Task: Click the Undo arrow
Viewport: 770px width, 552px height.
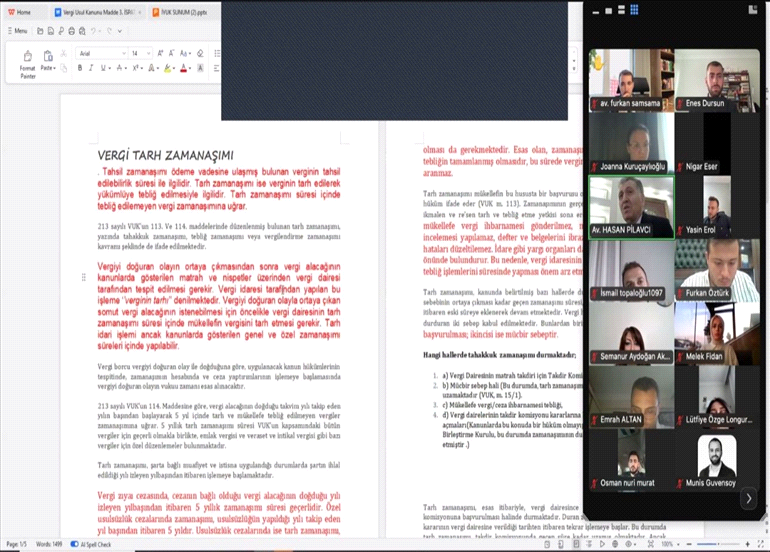Action: [x=93, y=31]
